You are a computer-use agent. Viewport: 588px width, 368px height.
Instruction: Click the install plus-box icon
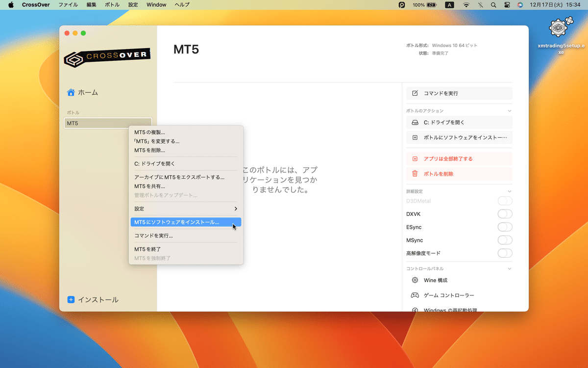(x=415, y=137)
